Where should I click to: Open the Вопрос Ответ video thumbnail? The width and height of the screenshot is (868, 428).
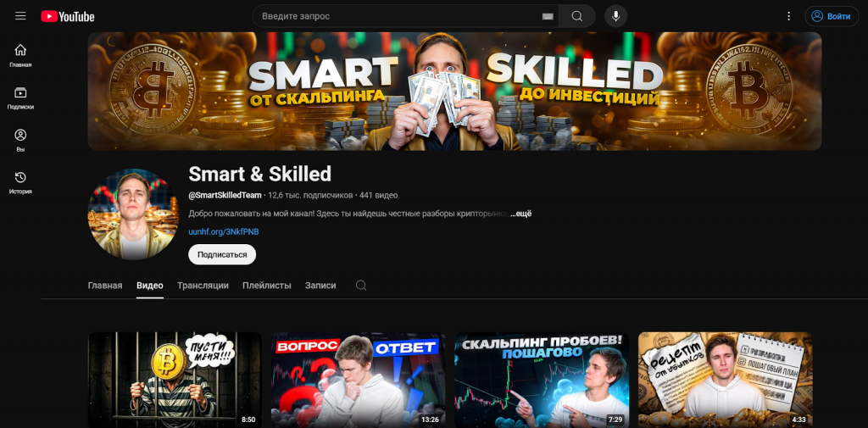[x=359, y=380]
